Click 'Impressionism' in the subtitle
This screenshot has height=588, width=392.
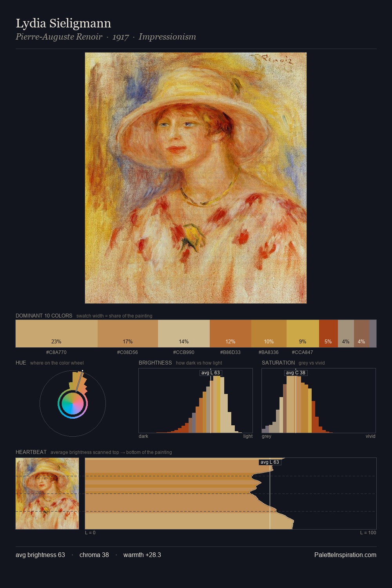[167, 37]
